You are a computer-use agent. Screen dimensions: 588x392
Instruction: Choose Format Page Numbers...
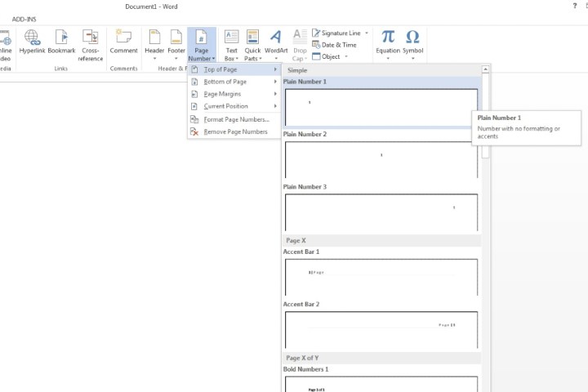tap(234, 119)
